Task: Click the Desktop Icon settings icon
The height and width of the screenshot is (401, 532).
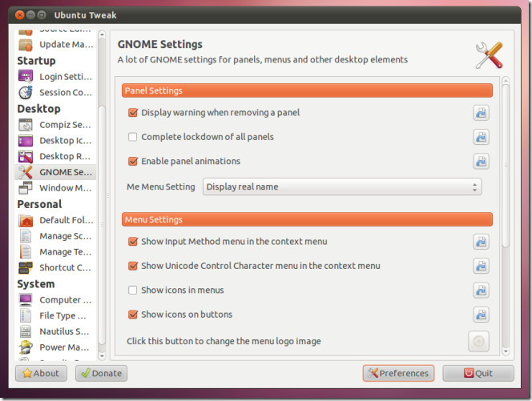Action: pos(26,141)
